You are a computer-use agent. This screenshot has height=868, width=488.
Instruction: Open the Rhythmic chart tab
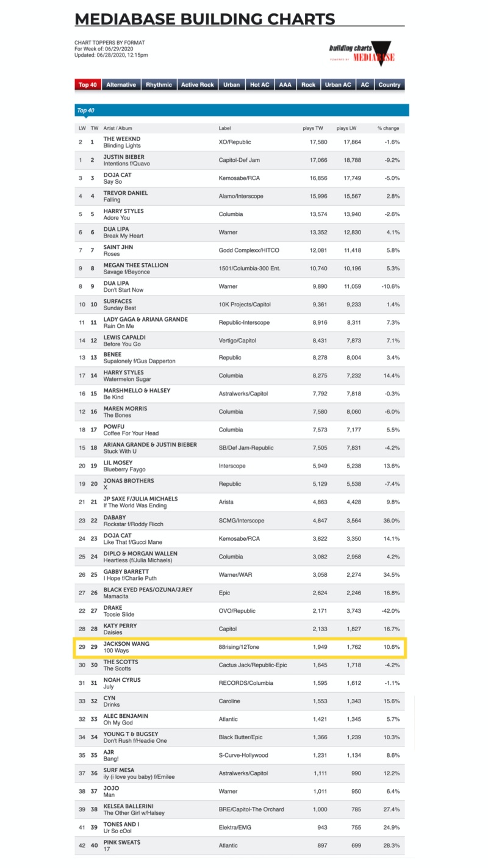[x=159, y=85]
